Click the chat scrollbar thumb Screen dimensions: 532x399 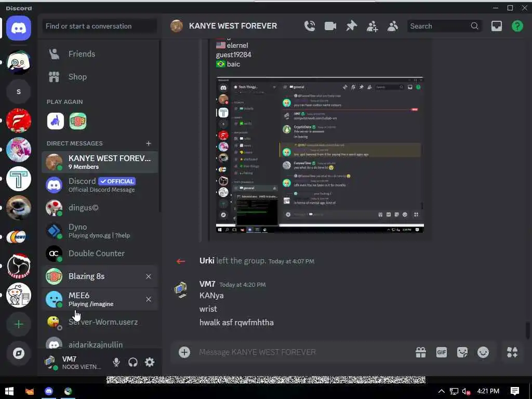528,330
